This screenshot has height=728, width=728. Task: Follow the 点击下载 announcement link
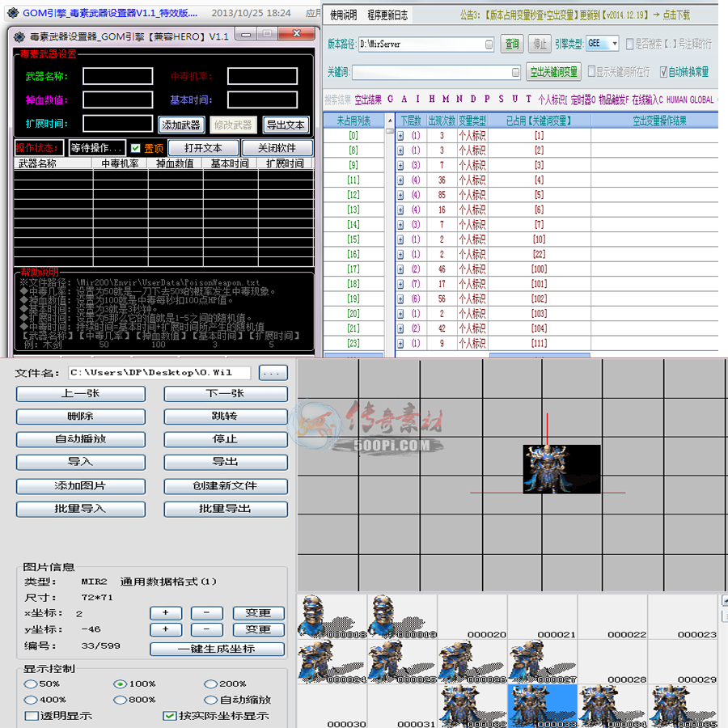[x=676, y=15]
